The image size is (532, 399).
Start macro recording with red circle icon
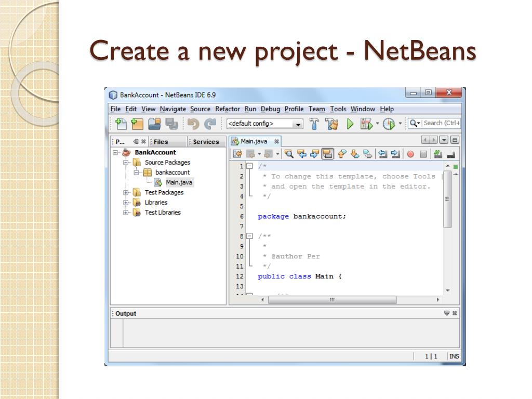(x=410, y=154)
